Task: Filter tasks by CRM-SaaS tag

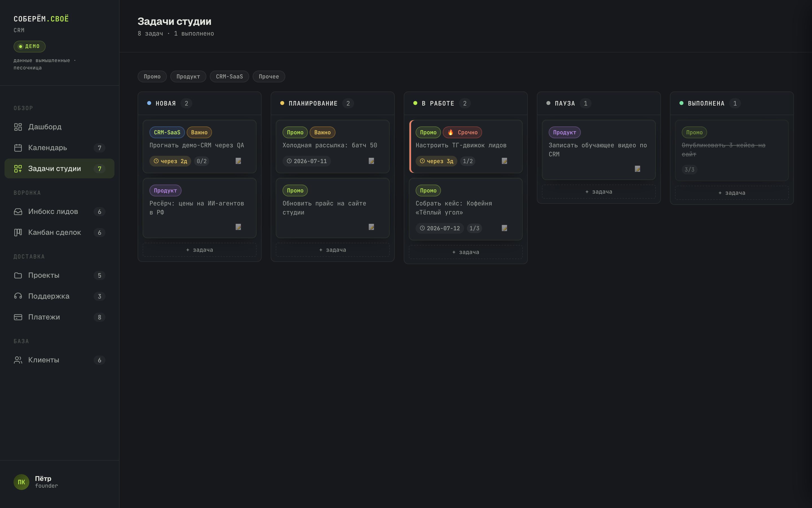Action: pyautogui.click(x=229, y=76)
